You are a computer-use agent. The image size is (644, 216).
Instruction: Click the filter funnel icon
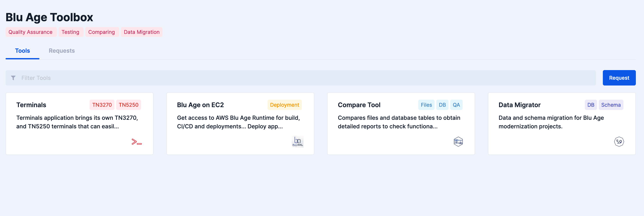coord(13,78)
